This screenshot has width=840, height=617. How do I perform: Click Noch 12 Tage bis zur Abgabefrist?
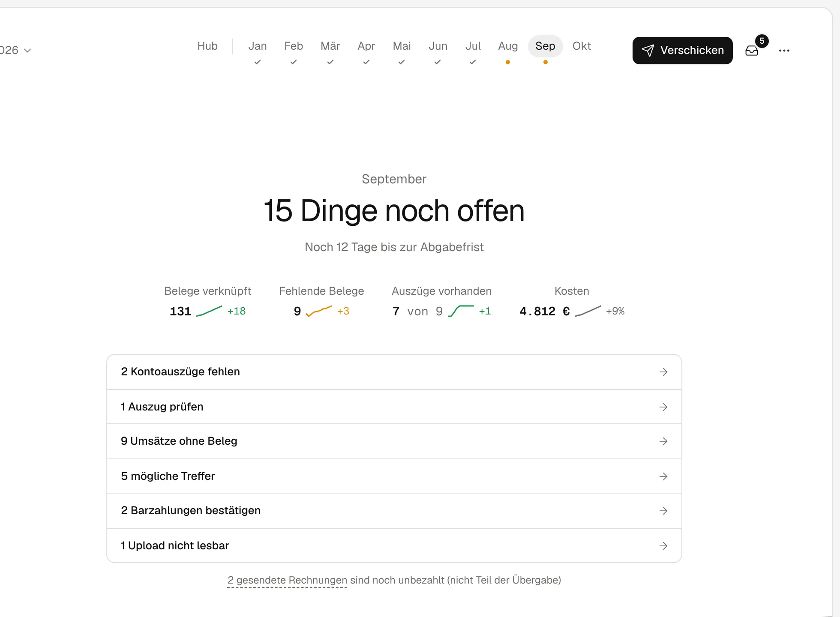[x=394, y=247]
